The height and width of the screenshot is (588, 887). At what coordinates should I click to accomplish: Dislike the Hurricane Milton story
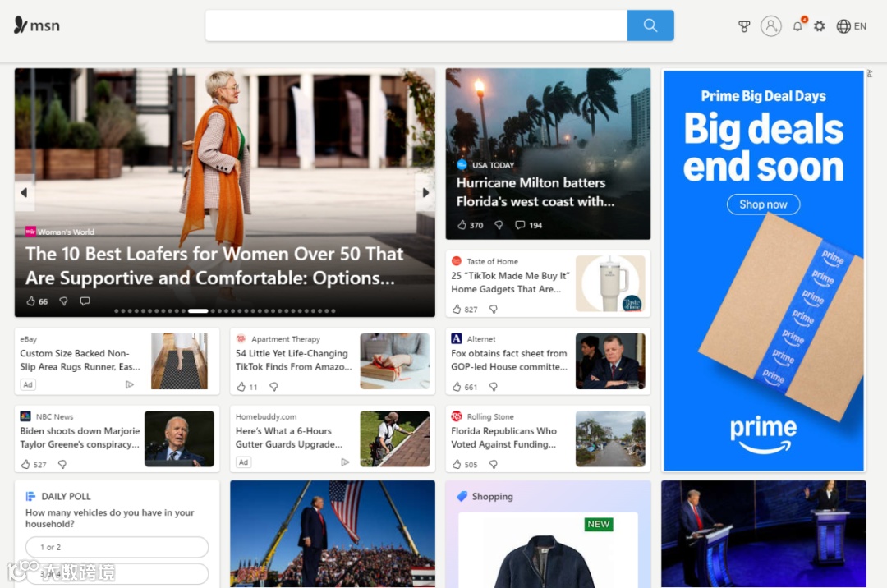tap(499, 225)
